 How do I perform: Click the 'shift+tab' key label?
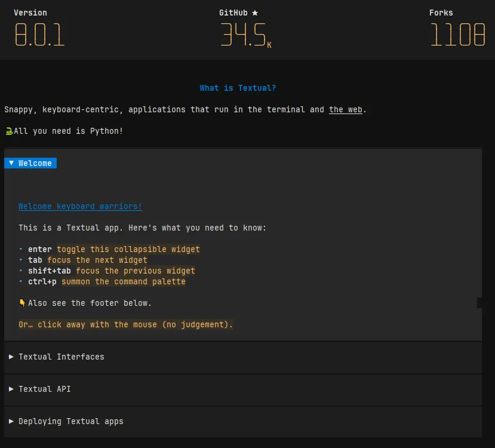pyautogui.click(x=49, y=271)
